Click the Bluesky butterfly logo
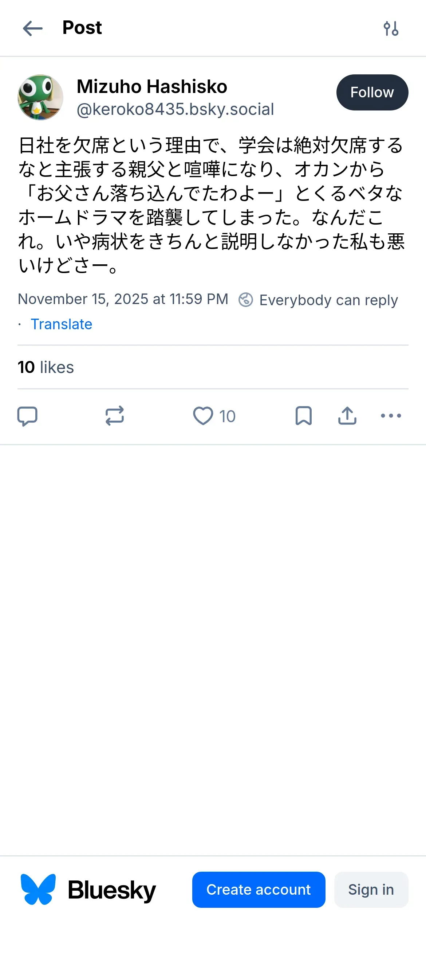 [38, 889]
